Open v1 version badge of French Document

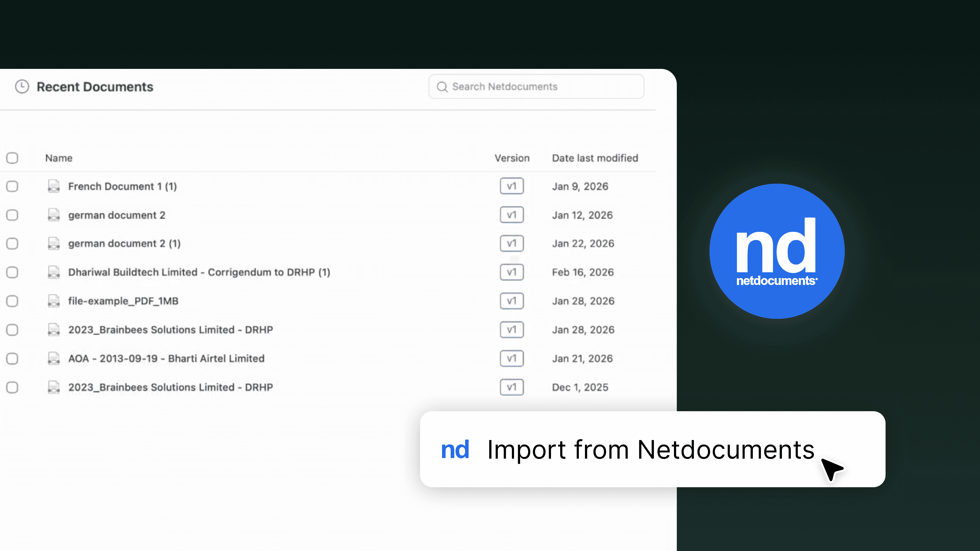512,186
